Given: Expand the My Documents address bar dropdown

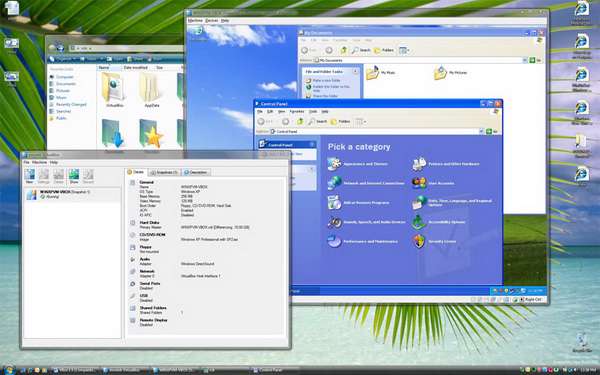Looking at the screenshot, I should [525, 60].
